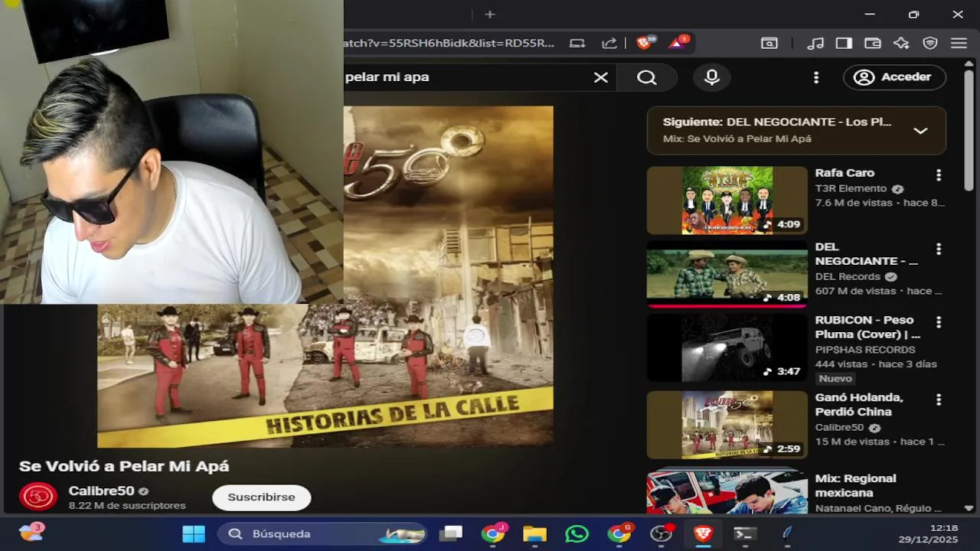Click the Mix: Regional mexicana title
Screen dimensions: 980x551
[855, 485]
